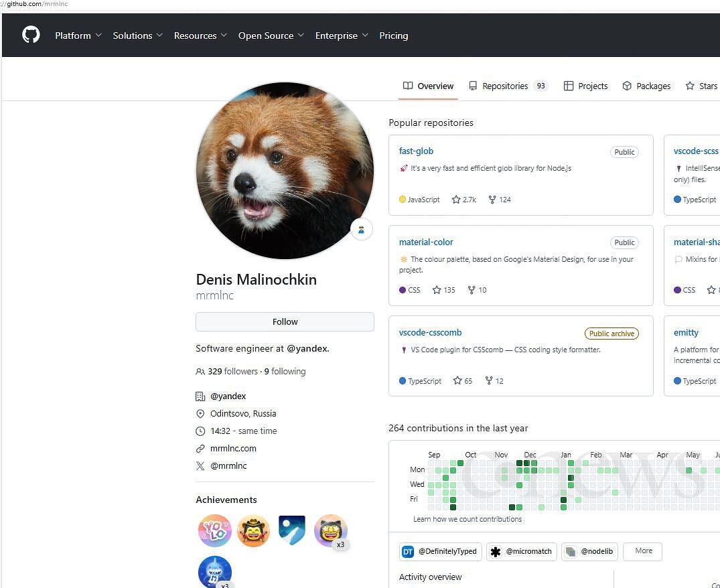
Task: Click the link chain icon beside mrmlnc.com
Action: pos(200,449)
